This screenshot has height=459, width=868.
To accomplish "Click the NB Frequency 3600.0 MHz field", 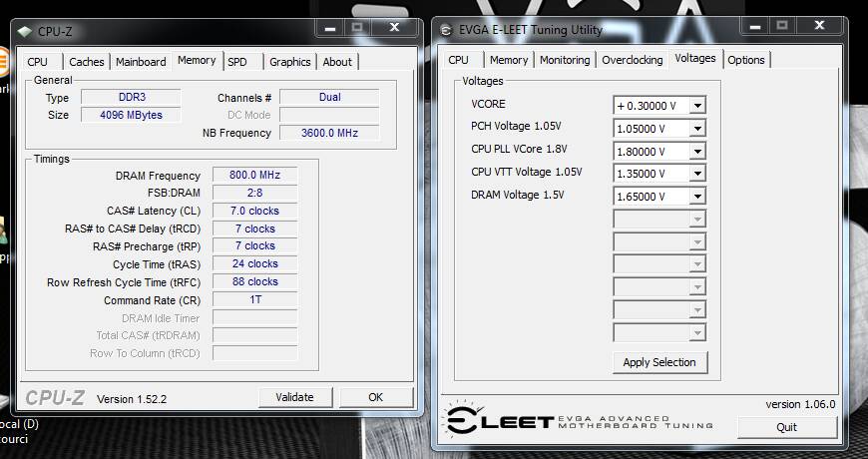I will (x=329, y=133).
